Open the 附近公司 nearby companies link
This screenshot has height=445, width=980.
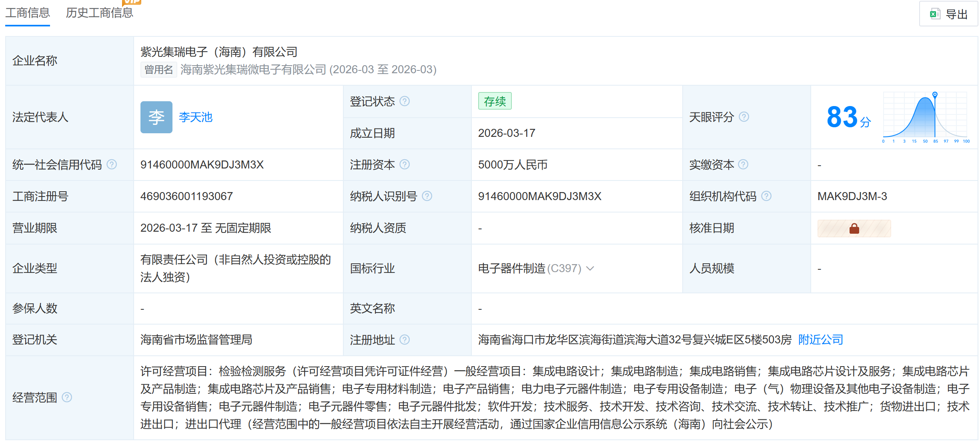point(820,340)
